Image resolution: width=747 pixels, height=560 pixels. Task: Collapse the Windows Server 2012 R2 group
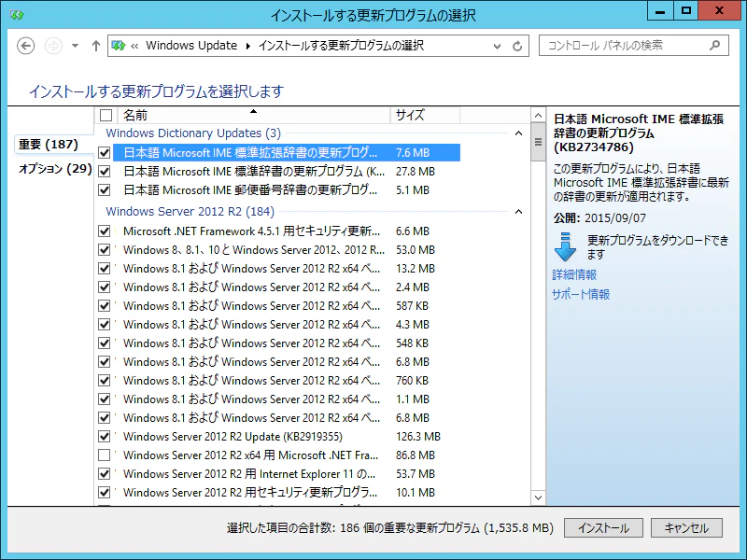pyautogui.click(x=519, y=212)
